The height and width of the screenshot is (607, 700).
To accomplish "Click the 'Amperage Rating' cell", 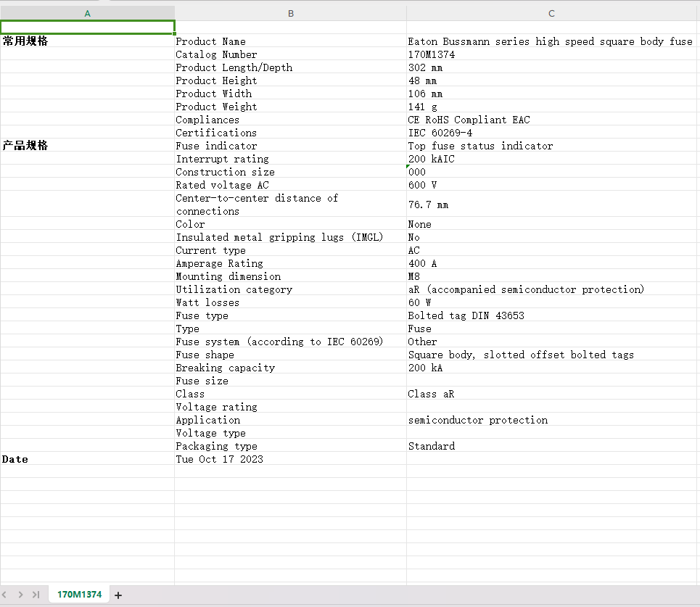I will 291,263.
